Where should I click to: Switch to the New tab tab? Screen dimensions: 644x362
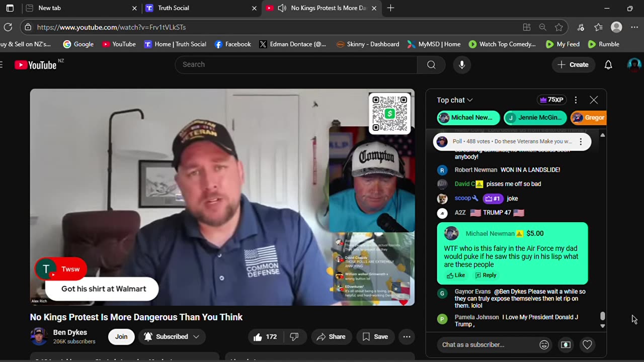click(81, 8)
